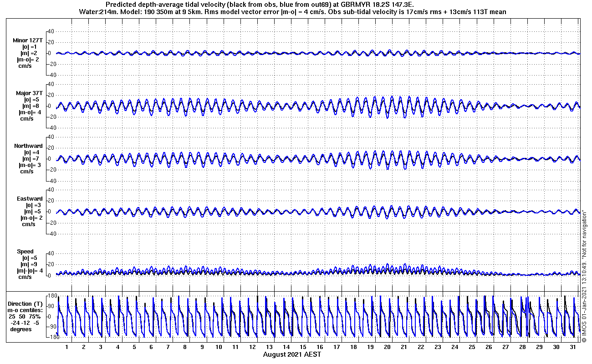Click the '20' tick of the Northward panel
Image resolution: width=592 pixels, height=364 pixels.
click(51, 148)
